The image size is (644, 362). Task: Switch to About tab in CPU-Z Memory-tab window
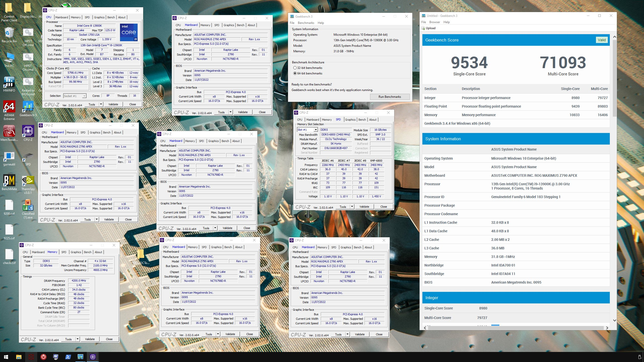(x=98, y=252)
